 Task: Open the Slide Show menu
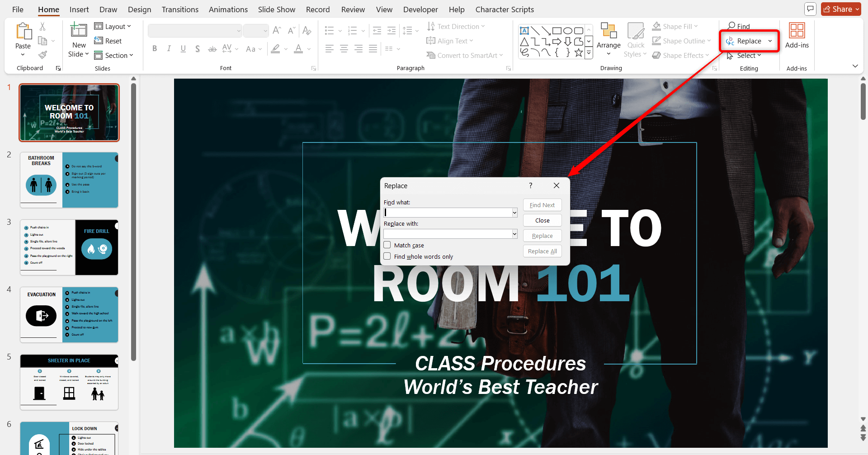click(x=276, y=9)
